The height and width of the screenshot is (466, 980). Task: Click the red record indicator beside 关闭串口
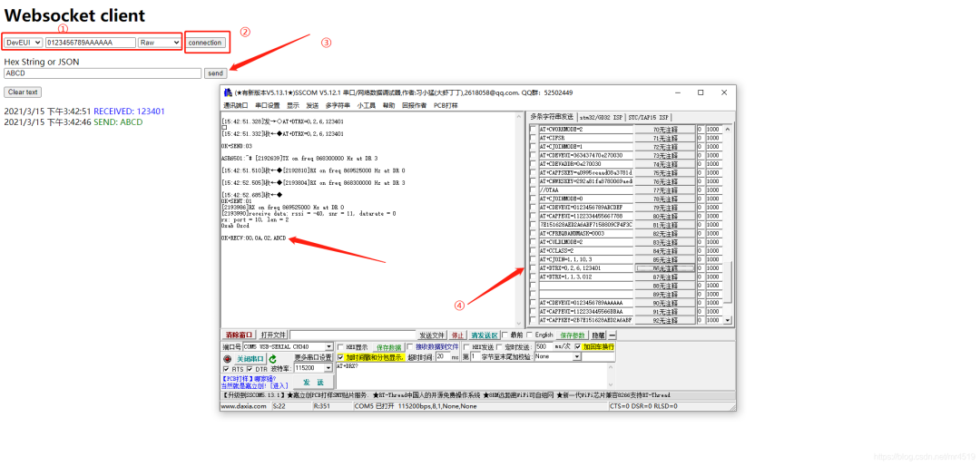point(228,359)
